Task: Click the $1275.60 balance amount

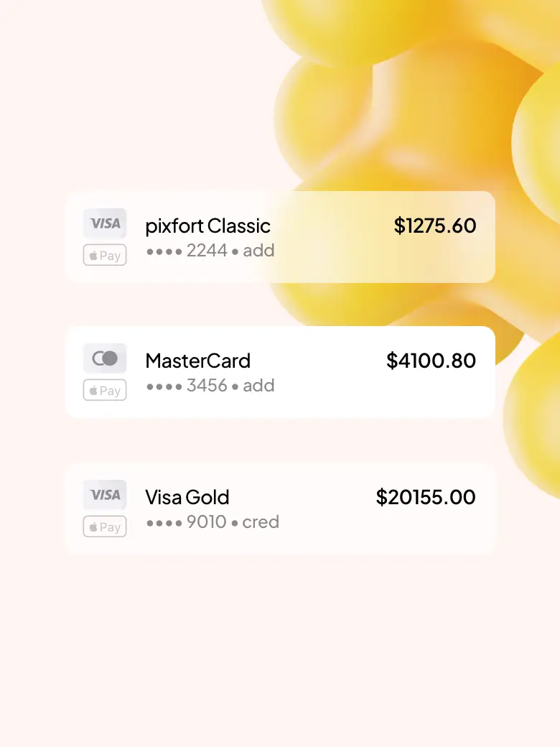Action: click(x=434, y=226)
